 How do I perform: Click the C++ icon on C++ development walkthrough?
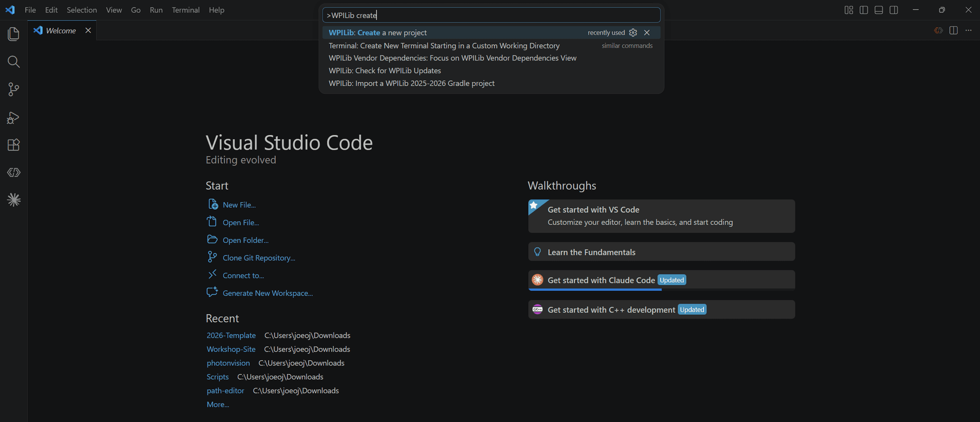(537, 309)
